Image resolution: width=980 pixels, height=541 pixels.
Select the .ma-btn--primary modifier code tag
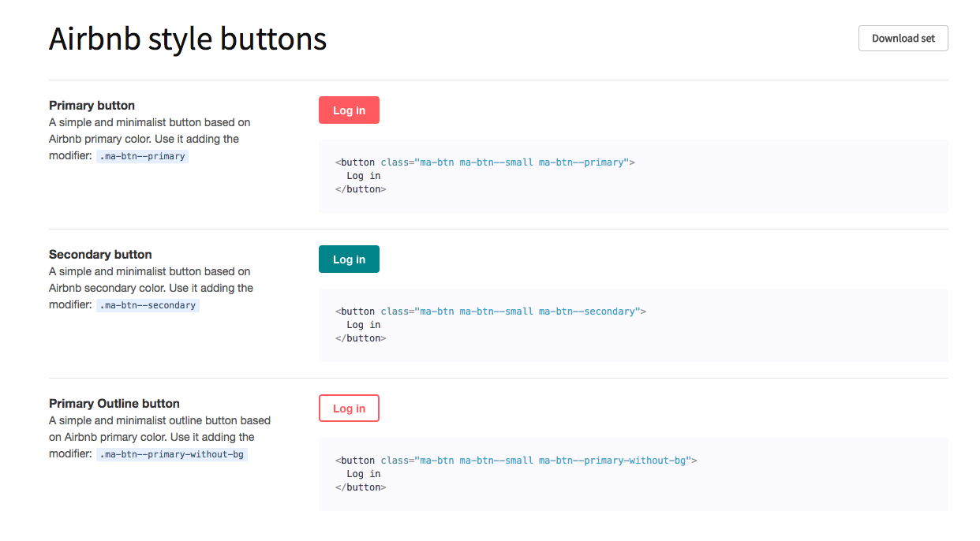click(143, 156)
